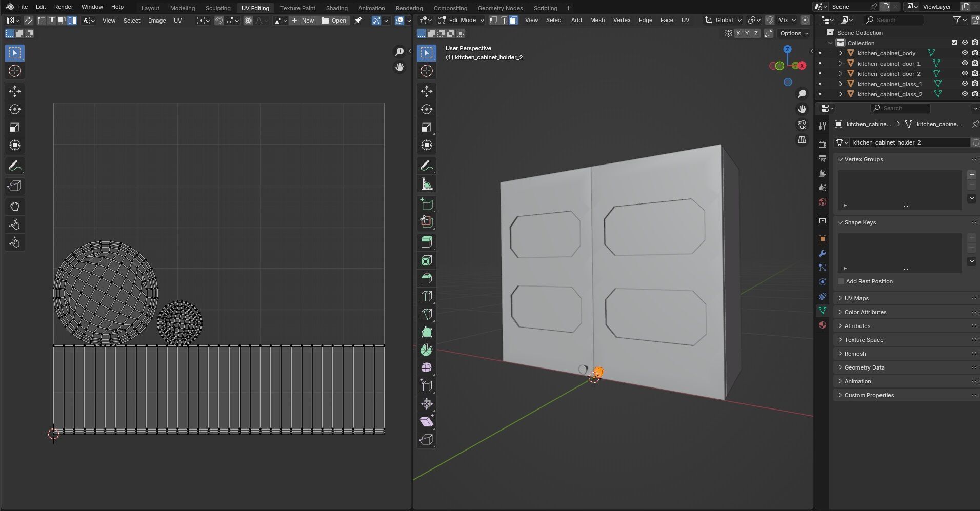The image size is (980, 511).
Task: Uncheck Collection exclude checkbox
Action: 954,43
